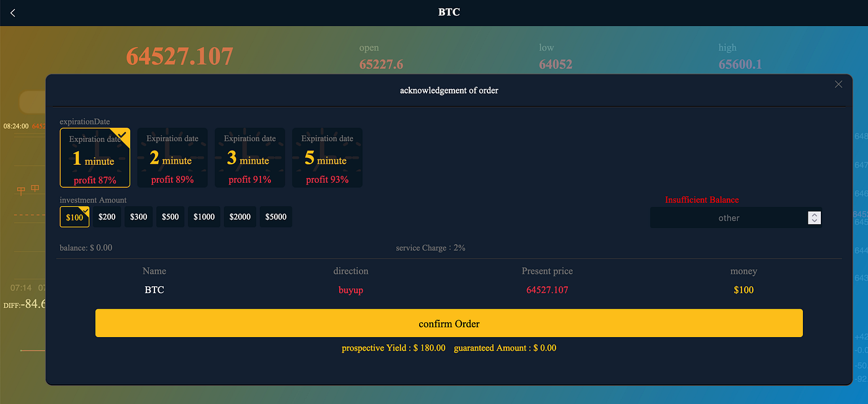Click the stepper arrows in other field
This screenshot has height=404, width=868.
point(815,217)
